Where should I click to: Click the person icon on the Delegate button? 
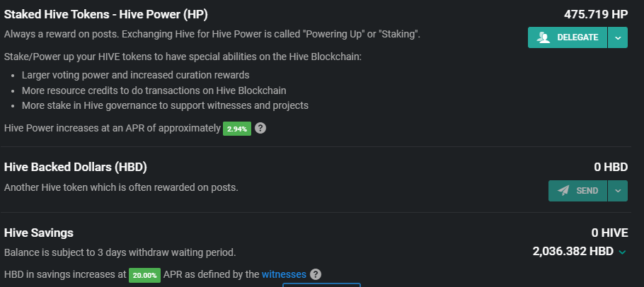click(x=544, y=37)
